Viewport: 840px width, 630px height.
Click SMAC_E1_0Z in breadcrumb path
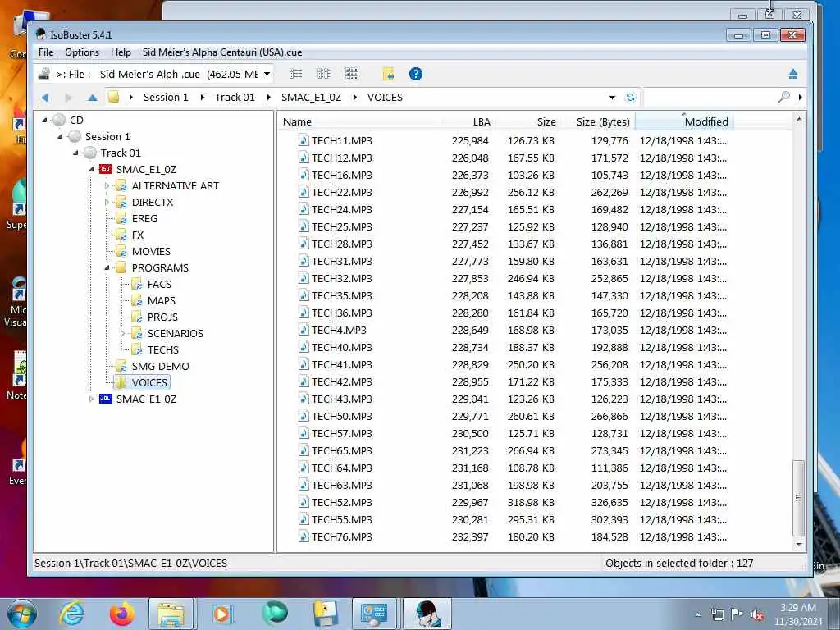click(x=311, y=98)
